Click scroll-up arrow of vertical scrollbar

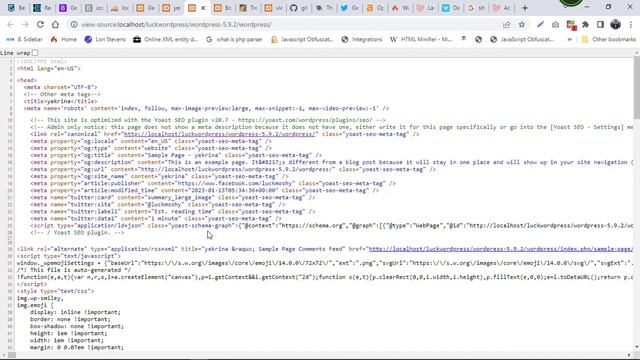click(636, 53)
